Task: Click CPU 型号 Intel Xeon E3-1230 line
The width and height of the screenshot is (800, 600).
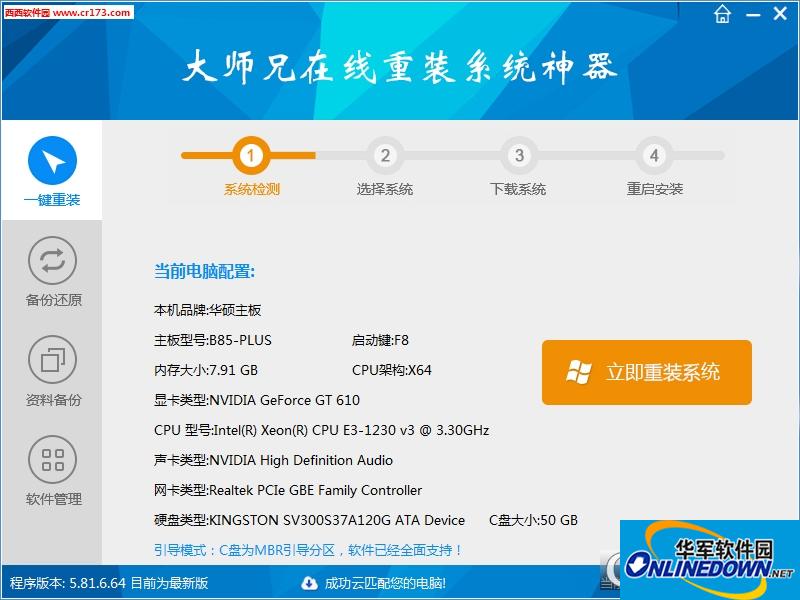Action: coord(321,430)
